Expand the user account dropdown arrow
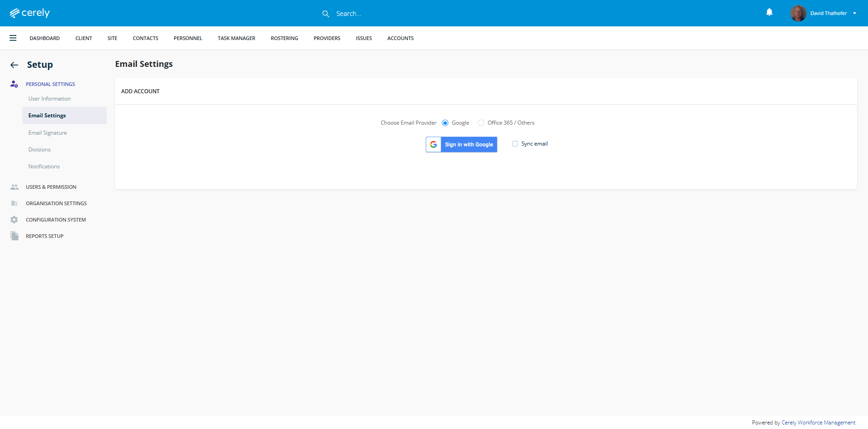Screen dimensions: 868x429 (x=855, y=13)
